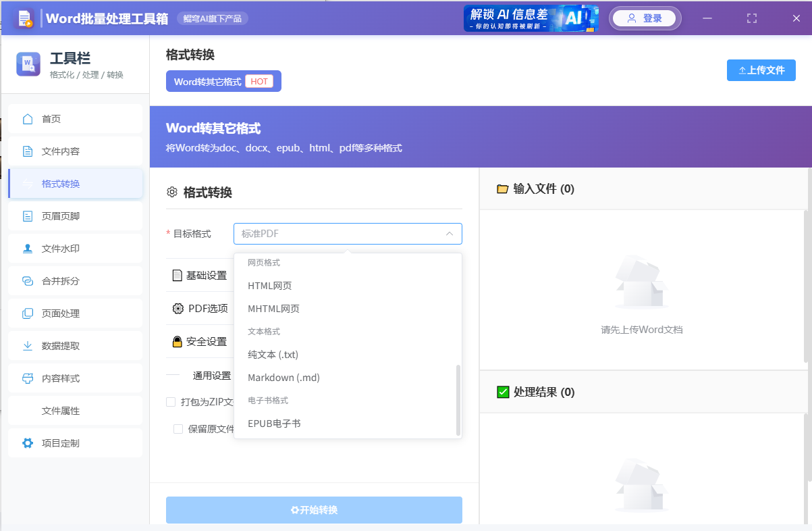Open the 项目定制 customization gear icon
Viewport: 812px width, 531px height.
click(x=28, y=442)
